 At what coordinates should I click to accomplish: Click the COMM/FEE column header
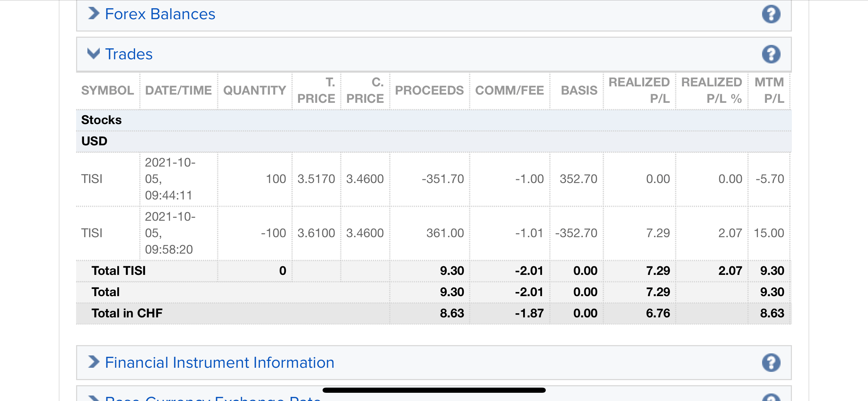tap(509, 90)
